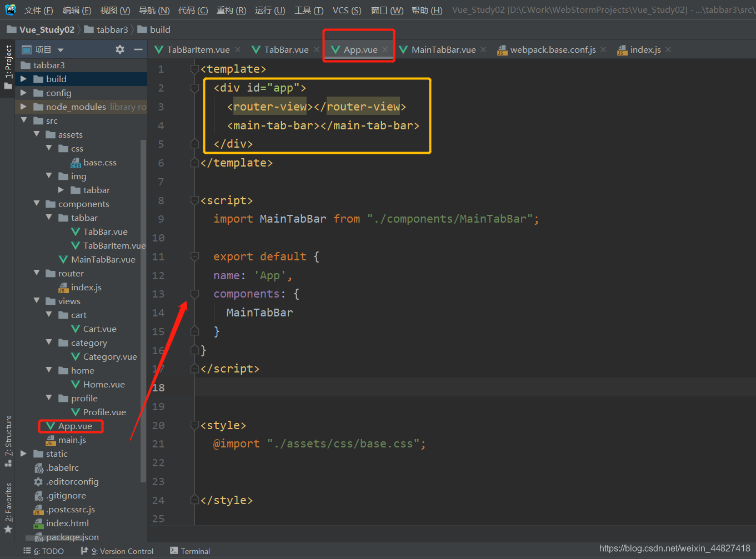This screenshot has width=756, height=559.
Task: Open the 视图 (V) menu
Action: pos(115,10)
